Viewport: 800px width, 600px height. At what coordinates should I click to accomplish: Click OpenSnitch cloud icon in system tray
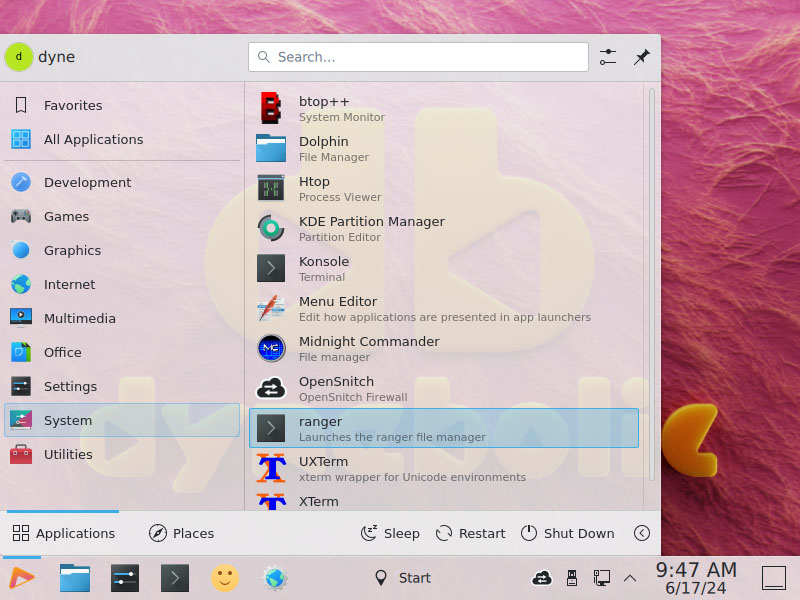[x=542, y=578]
